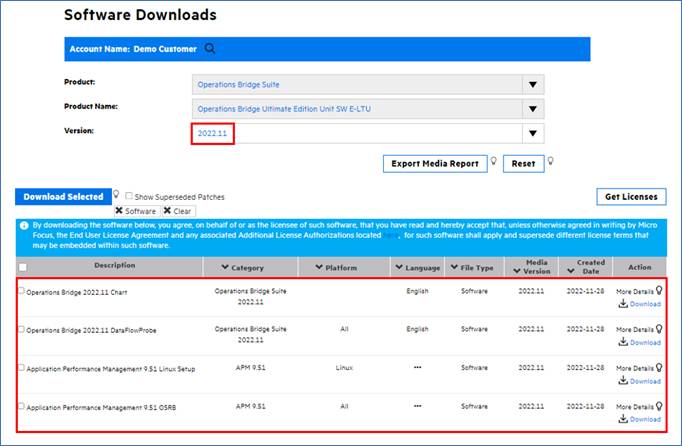
Task: Click the Action column header
Action: [x=639, y=267]
